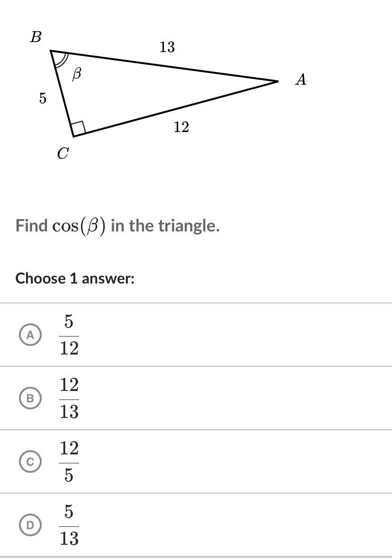Click vertex label A on the triangle
This screenshot has width=392, height=559.
[x=301, y=79]
